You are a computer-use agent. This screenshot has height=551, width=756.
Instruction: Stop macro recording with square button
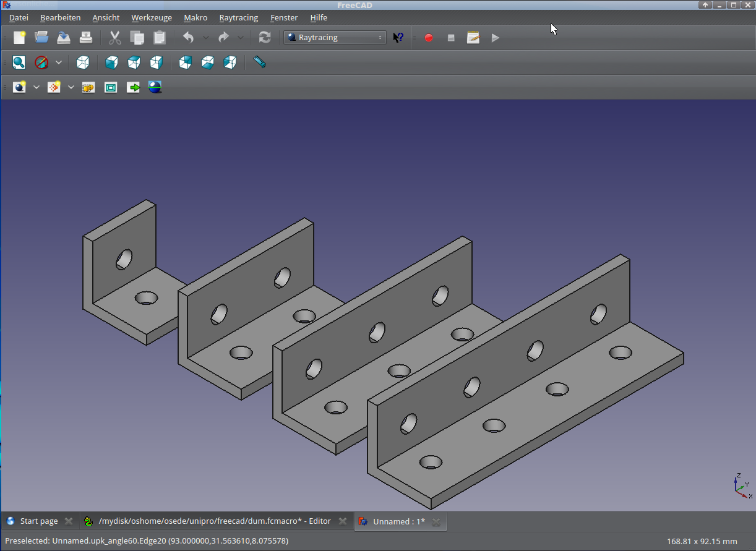[451, 38]
